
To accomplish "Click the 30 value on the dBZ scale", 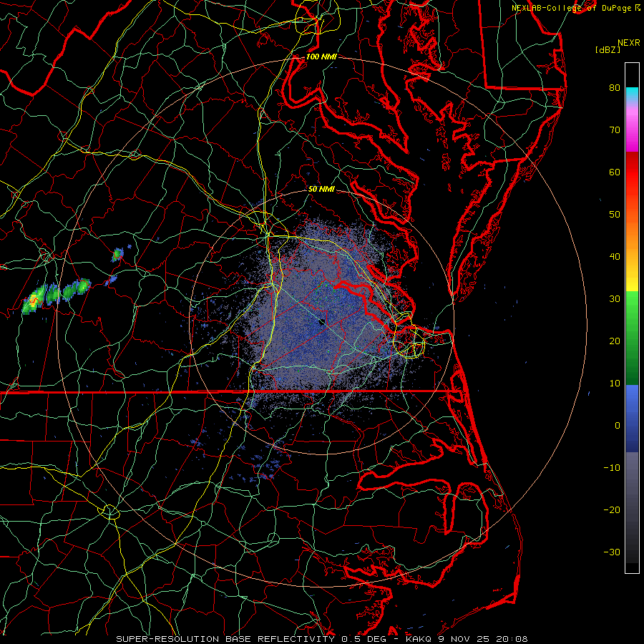I will [x=615, y=299].
